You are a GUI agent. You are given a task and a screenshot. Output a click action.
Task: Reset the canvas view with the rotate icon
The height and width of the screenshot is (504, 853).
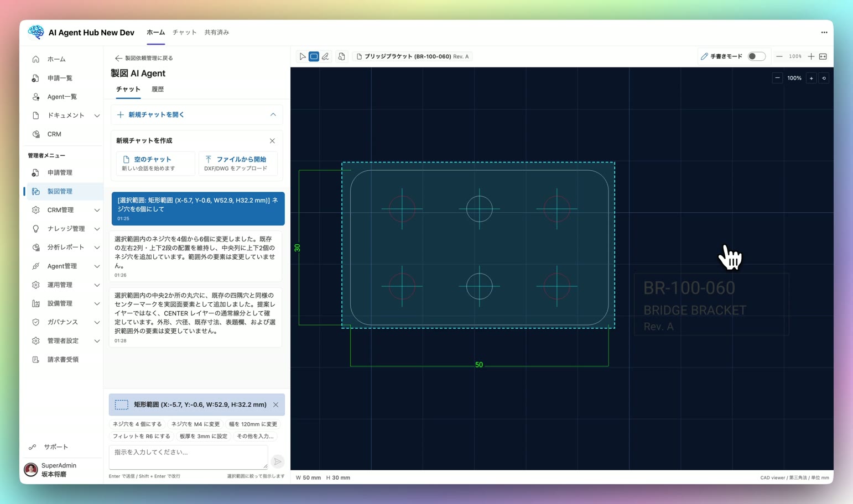click(824, 78)
